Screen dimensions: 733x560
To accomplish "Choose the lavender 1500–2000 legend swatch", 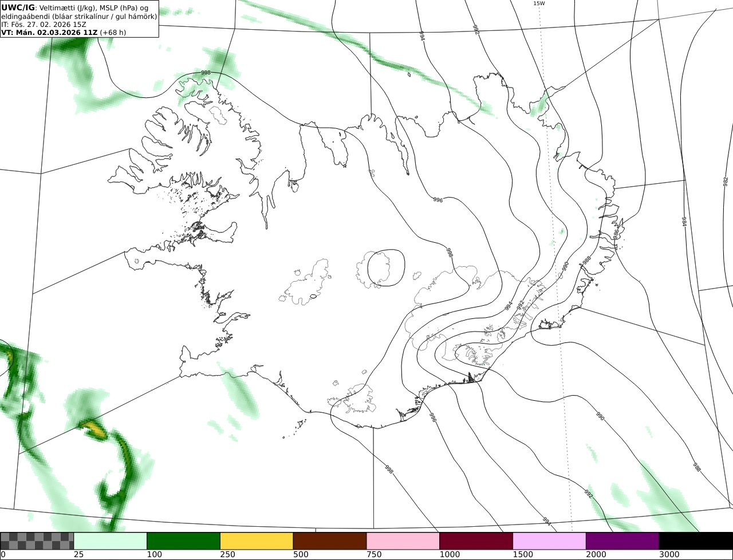I will click(550, 541).
